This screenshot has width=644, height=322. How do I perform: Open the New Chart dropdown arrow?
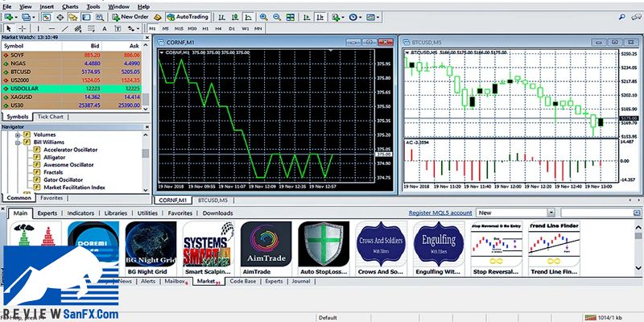15,17
